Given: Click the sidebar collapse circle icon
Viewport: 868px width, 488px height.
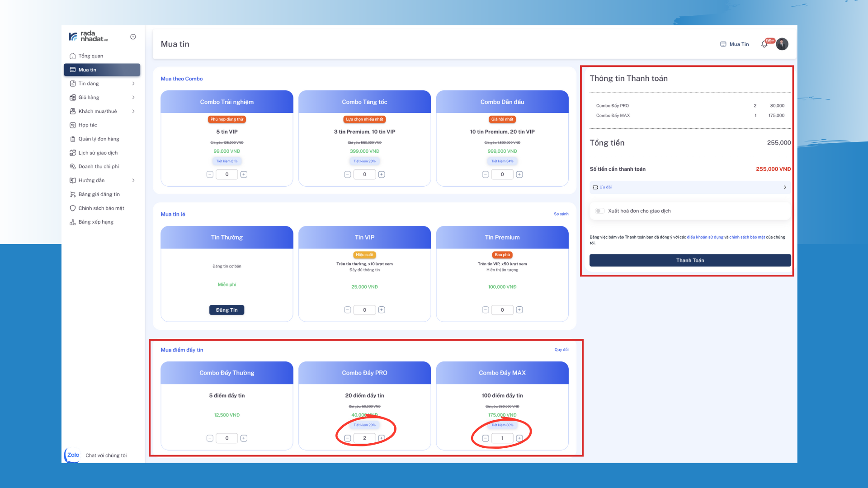Looking at the screenshot, I should pos(133,37).
